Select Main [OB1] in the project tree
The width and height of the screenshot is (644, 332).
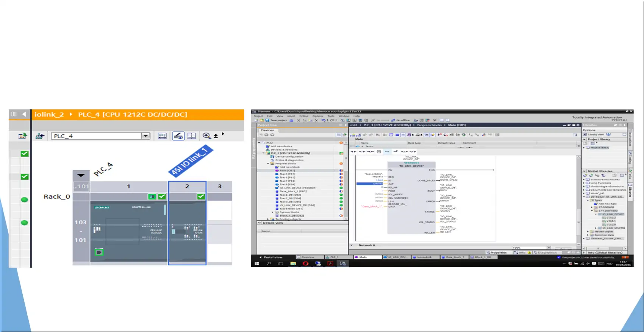pos(287,170)
